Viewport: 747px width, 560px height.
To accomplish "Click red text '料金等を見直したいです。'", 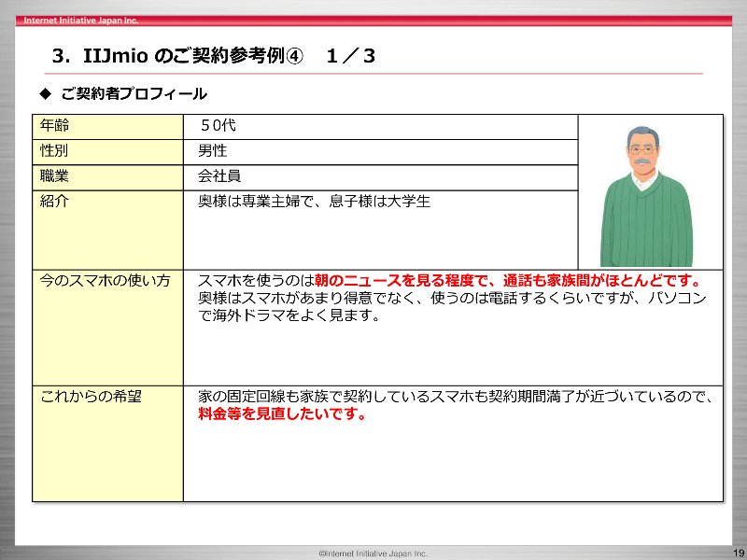I will [282, 413].
